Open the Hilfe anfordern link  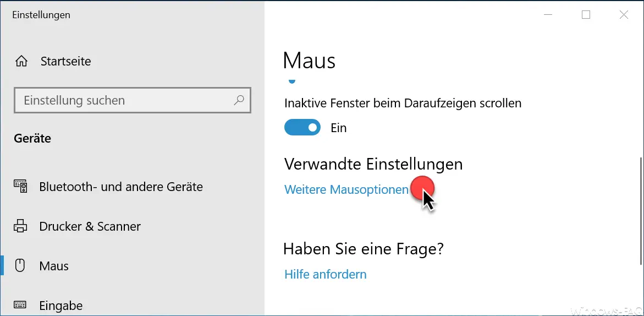[325, 274]
